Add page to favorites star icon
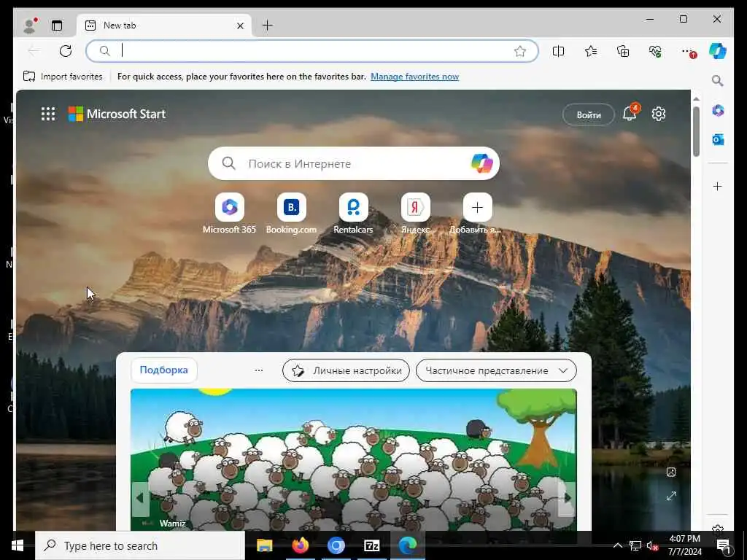This screenshot has width=747, height=560. point(519,51)
